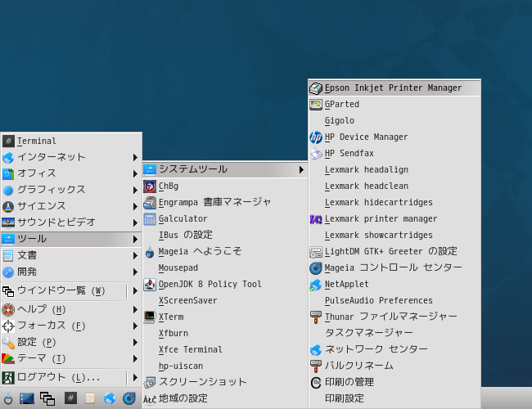The image size is (532, 409).
Task: Open 印刷設定 from system tools
Action: 394,398
